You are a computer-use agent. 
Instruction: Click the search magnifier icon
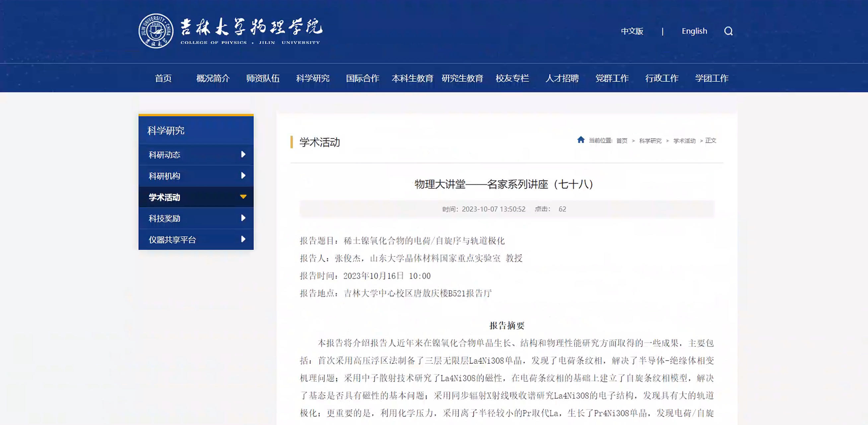tap(728, 31)
